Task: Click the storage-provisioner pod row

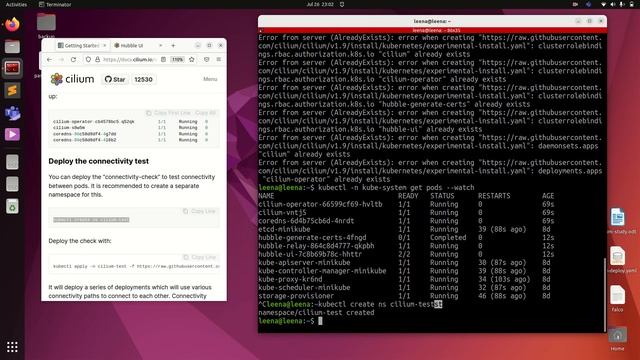Action: tap(404, 296)
